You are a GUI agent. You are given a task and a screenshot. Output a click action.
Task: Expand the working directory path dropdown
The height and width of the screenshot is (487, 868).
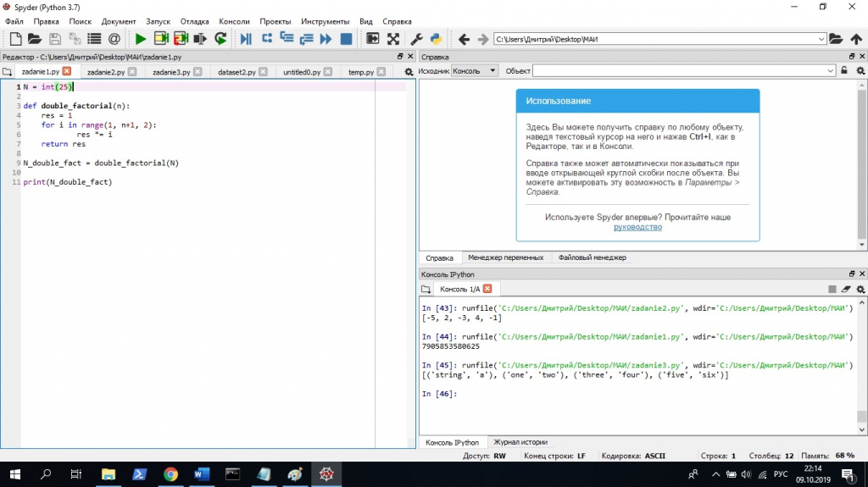(x=821, y=39)
